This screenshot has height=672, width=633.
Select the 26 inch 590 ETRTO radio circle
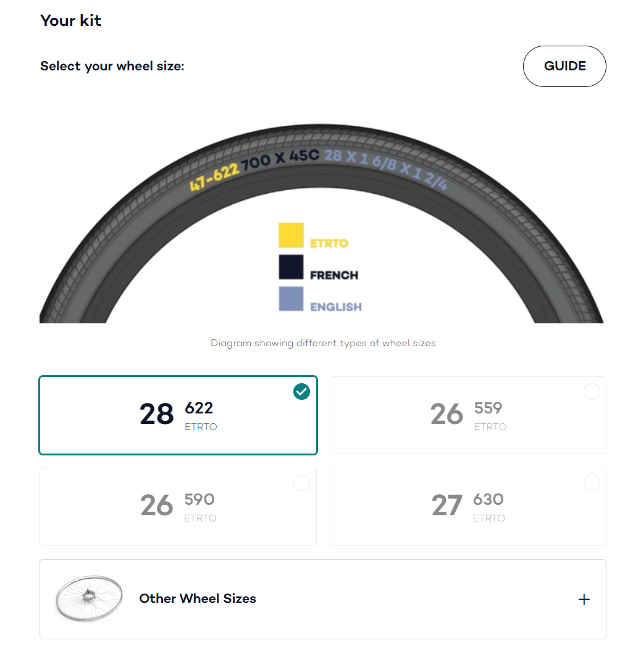tap(301, 483)
